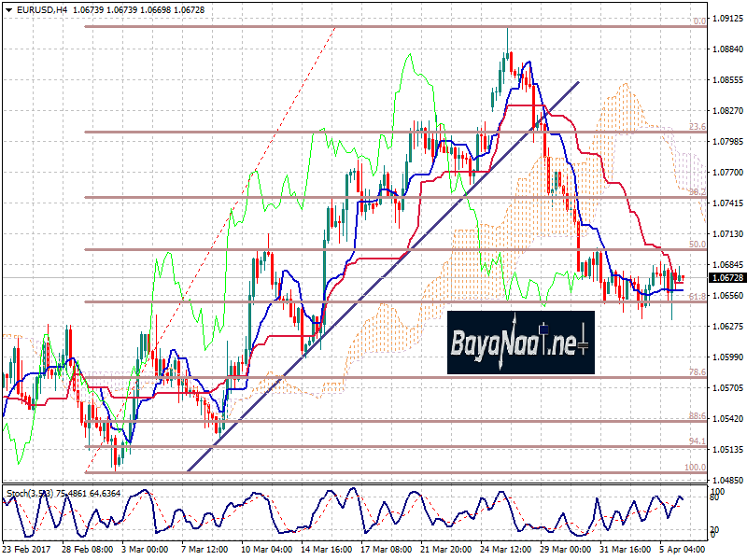Click the 1.04850 price on the axis
The image size is (747, 560).
(x=726, y=479)
